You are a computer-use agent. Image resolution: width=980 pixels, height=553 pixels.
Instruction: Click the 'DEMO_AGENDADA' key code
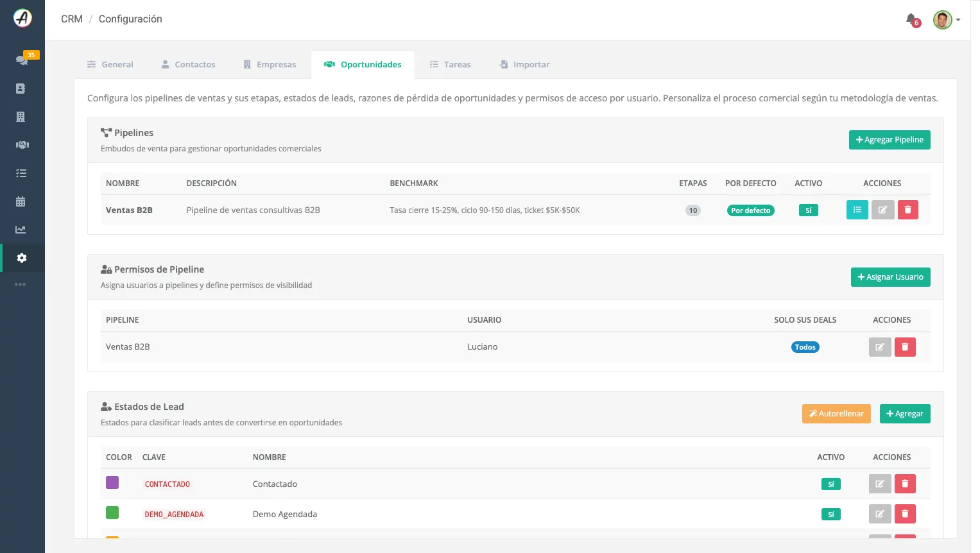point(174,515)
